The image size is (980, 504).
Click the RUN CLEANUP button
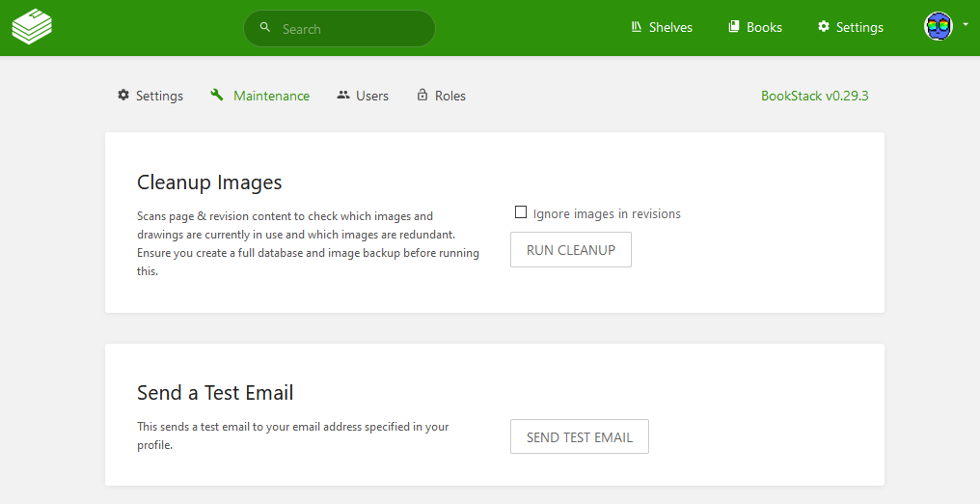571,249
